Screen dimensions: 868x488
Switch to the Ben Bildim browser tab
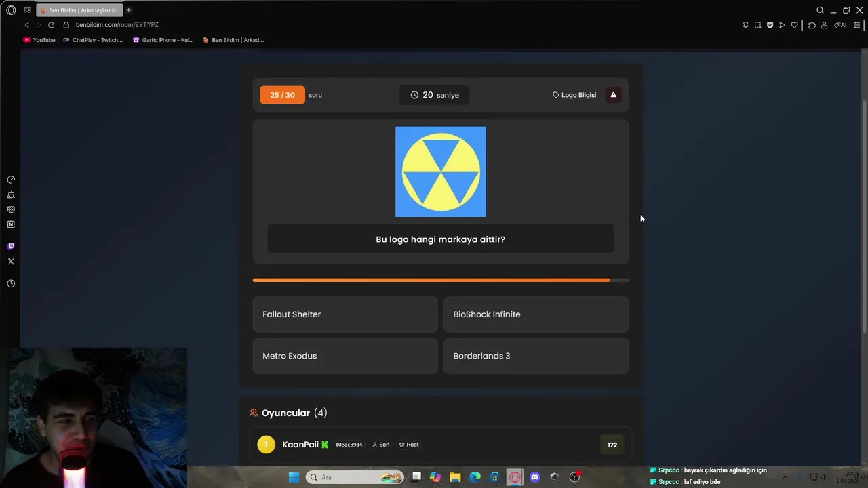tap(79, 10)
